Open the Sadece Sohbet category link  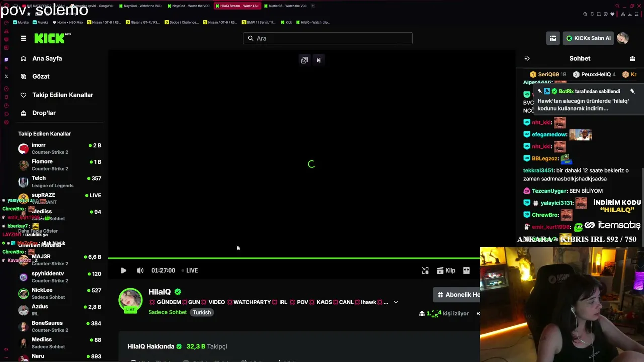tap(168, 312)
